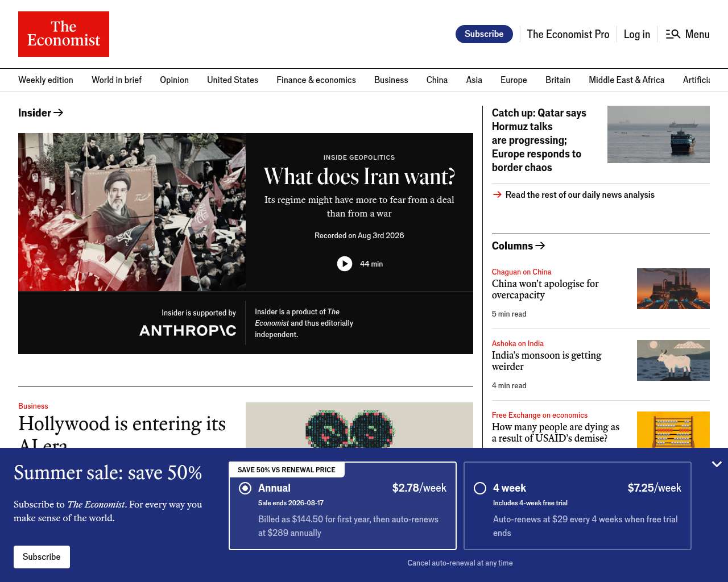Go to World in brief
The height and width of the screenshot is (582, 728).
click(117, 80)
